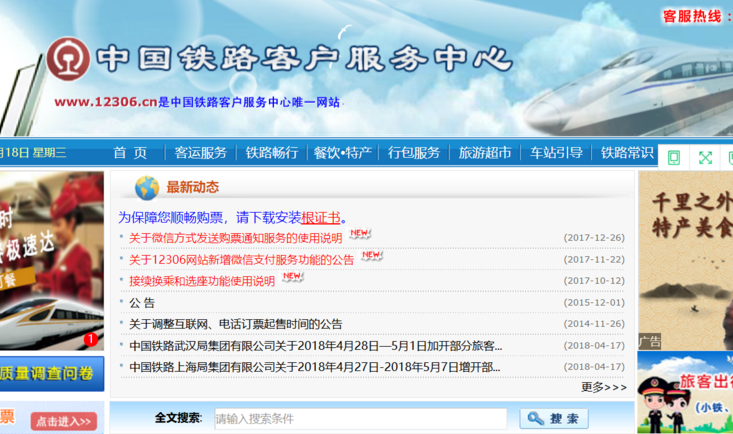Click the 星期三 date text in the navbar
This screenshot has height=434, width=733.
50,152
